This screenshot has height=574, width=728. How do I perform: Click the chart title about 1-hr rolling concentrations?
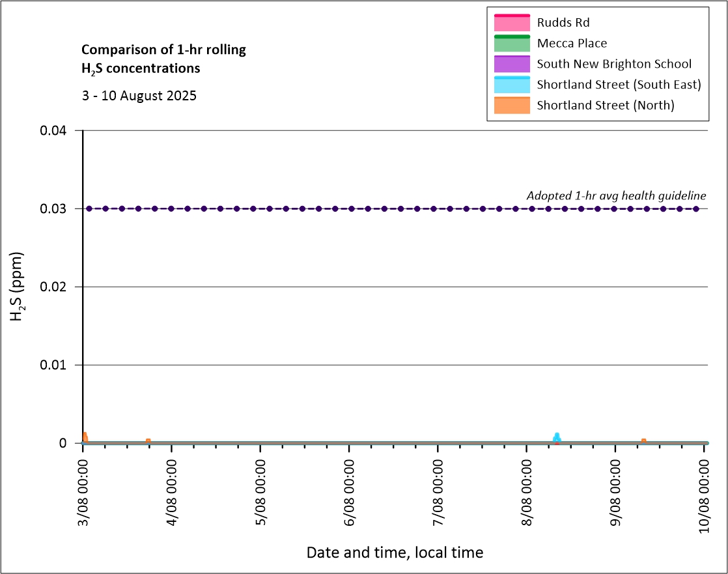(x=163, y=59)
